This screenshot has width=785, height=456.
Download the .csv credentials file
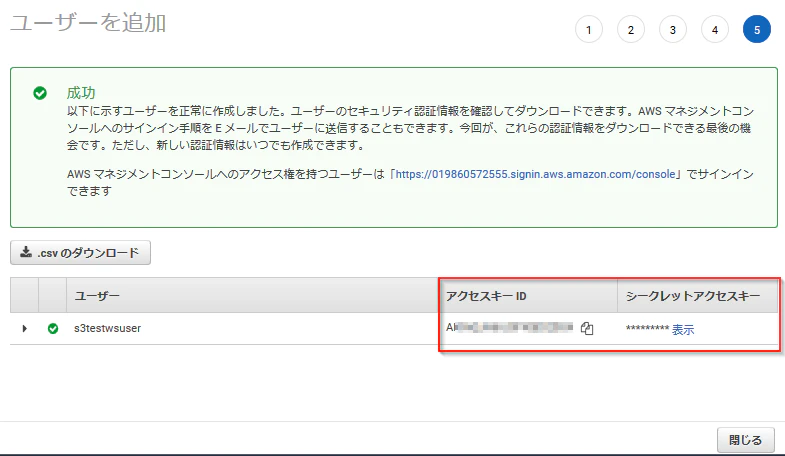pos(80,253)
